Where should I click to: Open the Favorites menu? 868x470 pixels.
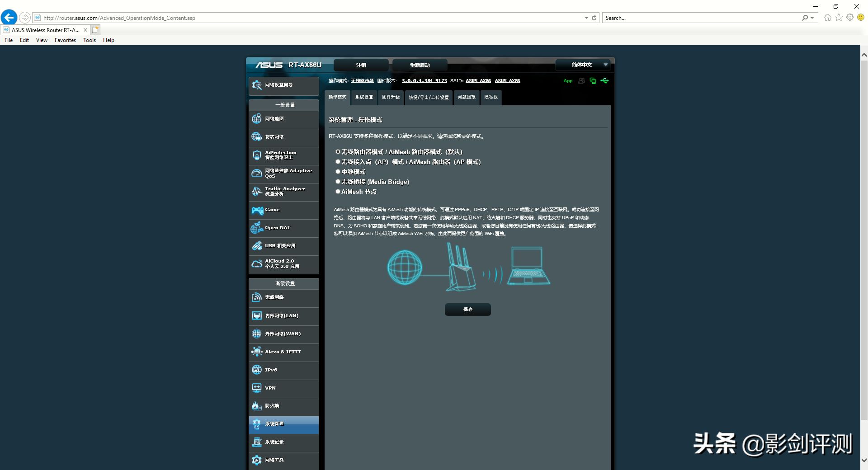[65, 40]
